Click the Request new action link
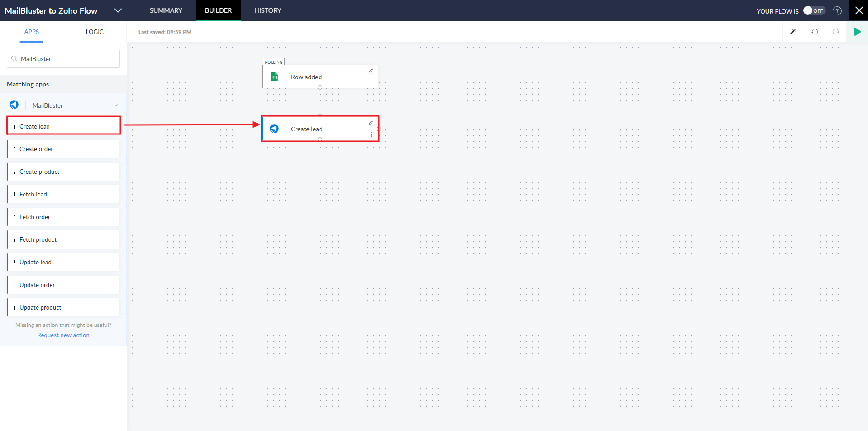868x431 pixels. [x=63, y=335]
